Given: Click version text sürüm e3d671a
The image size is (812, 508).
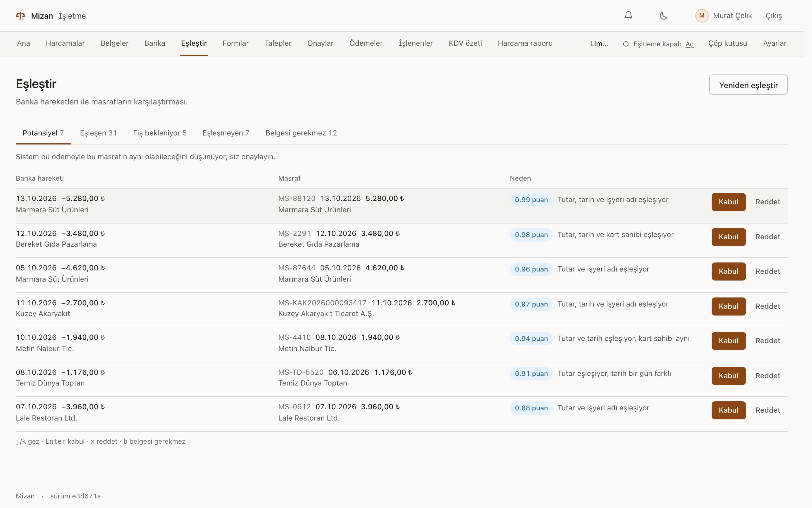Looking at the screenshot, I should [76, 496].
